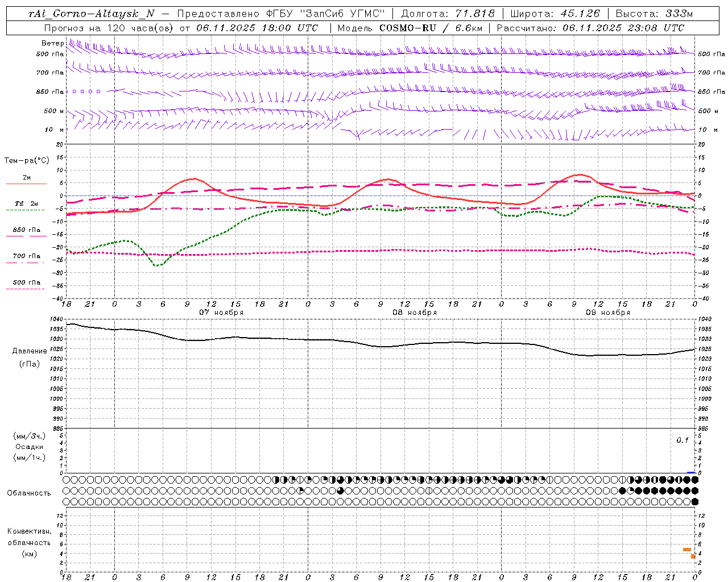The image size is (728, 582).
Task: Click the (мм/3ч.) precipitation unit label
Action: [x=30, y=436]
